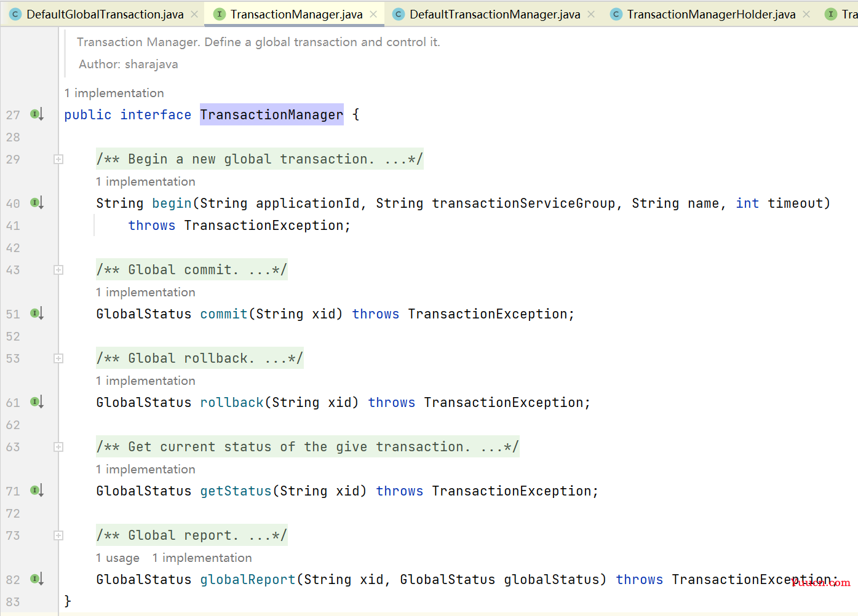Expand folded 'Begin a new global transaction' comment
Screen dimensions: 858x616
point(58,159)
